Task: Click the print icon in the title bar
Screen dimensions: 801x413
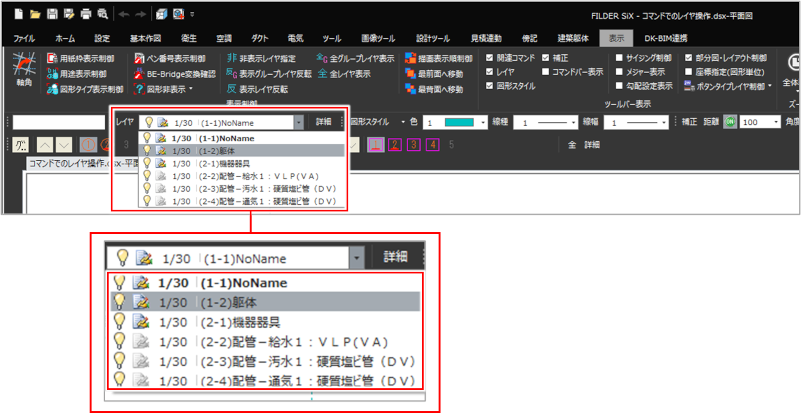Action: point(86,14)
